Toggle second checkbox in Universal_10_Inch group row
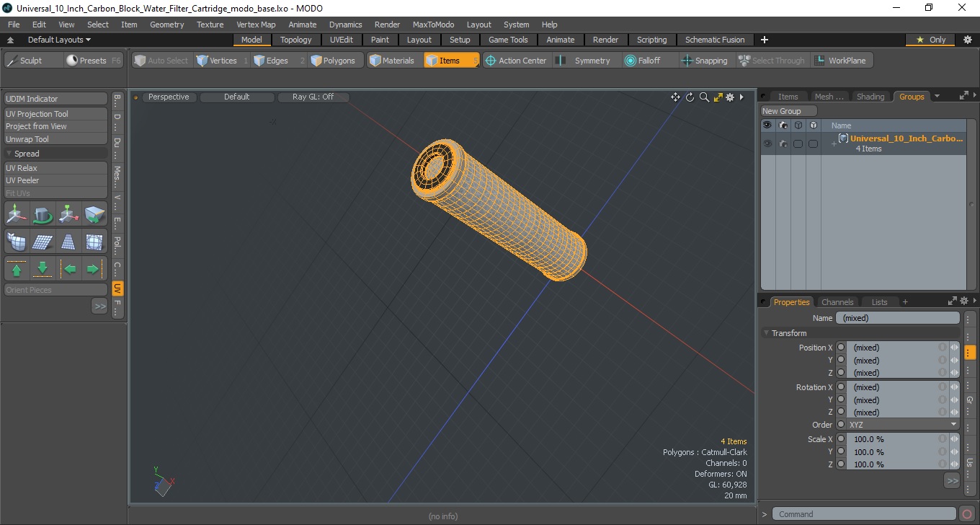980x525 pixels. pos(813,144)
